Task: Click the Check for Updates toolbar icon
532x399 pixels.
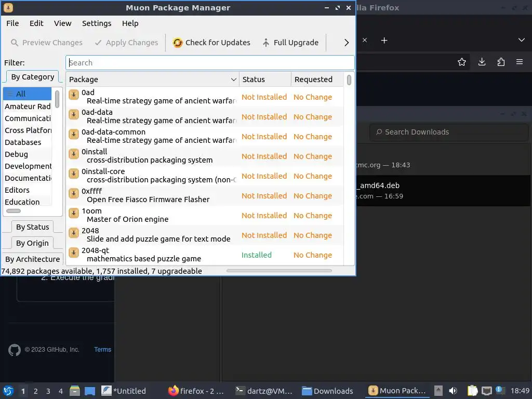Action: 178,43
